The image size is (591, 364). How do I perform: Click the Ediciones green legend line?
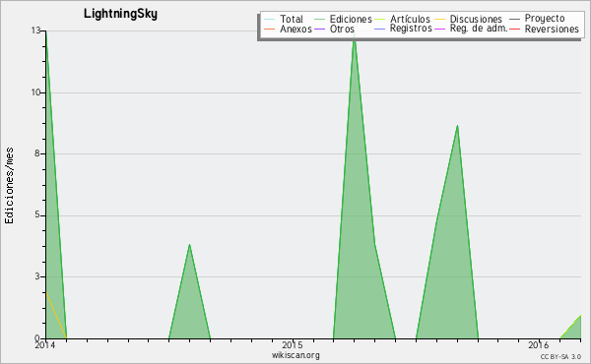pos(319,19)
